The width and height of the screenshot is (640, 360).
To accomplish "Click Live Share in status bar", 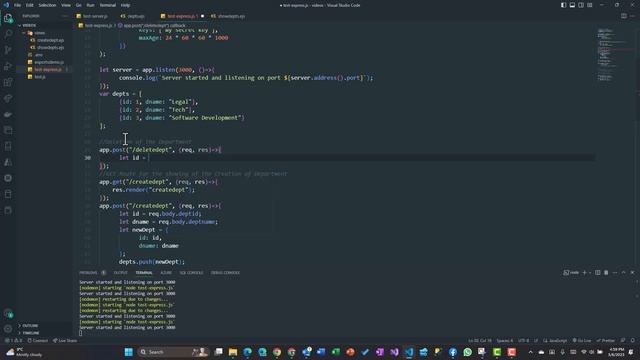I will pyautogui.click(x=65, y=340).
